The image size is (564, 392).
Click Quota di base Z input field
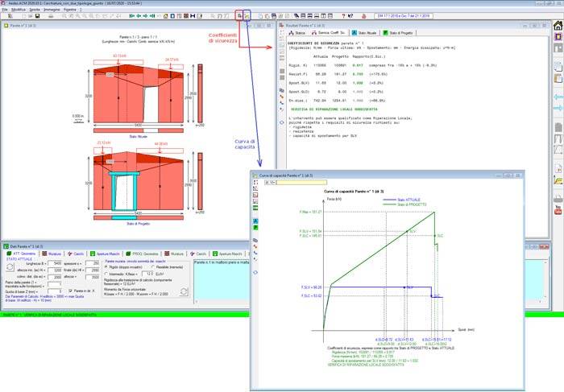point(55,291)
